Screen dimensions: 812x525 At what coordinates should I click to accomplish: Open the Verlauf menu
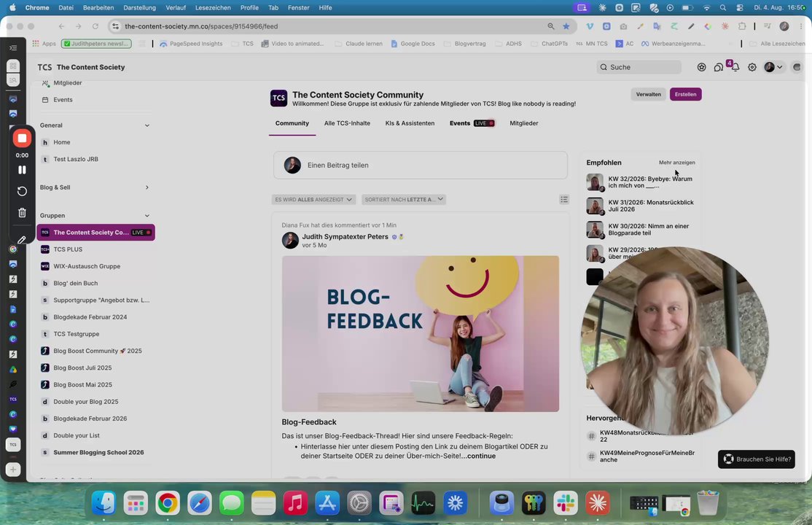point(176,8)
